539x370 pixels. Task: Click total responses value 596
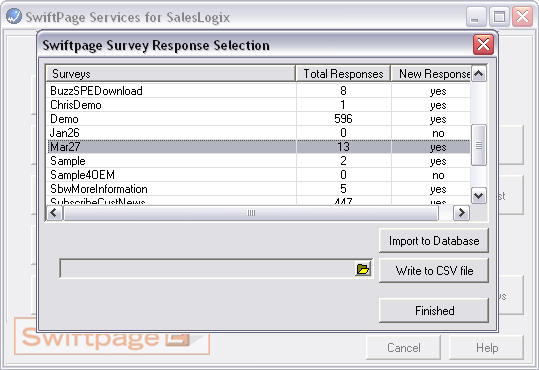click(x=343, y=119)
